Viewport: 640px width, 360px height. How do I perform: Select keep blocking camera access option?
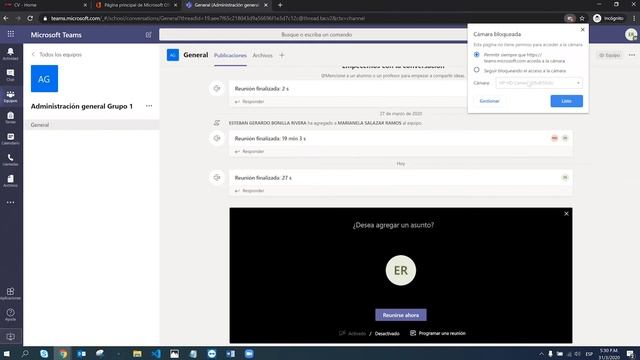476,70
